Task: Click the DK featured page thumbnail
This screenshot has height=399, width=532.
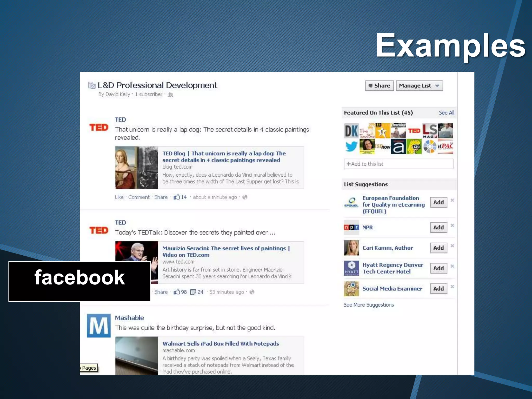Action: [351, 131]
